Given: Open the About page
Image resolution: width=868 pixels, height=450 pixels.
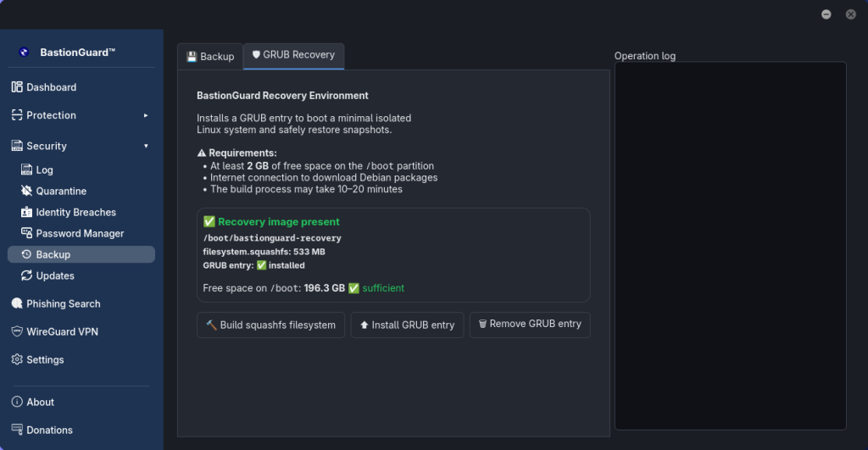Looking at the screenshot, I should [x=81, y=402].
